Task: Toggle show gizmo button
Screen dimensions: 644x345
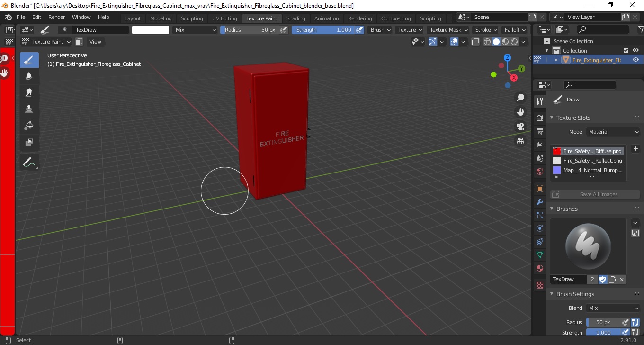Action: tap(432, 42)
